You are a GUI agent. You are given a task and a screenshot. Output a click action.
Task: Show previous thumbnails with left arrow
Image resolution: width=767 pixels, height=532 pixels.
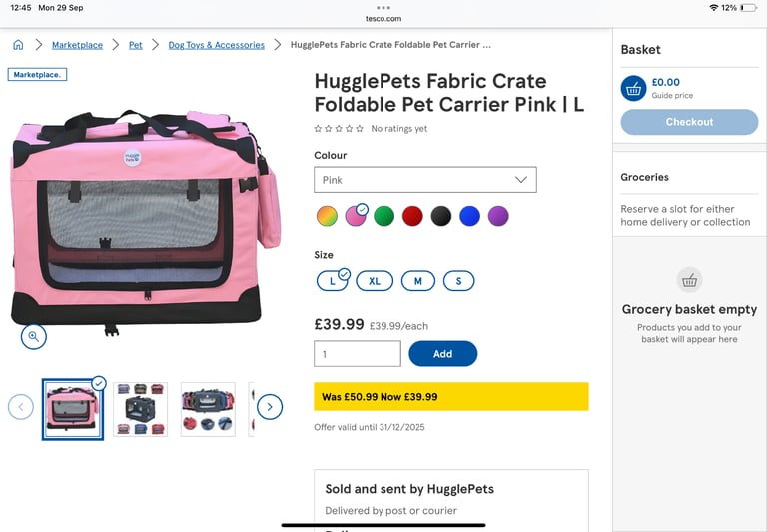click(x=21, y=407)
